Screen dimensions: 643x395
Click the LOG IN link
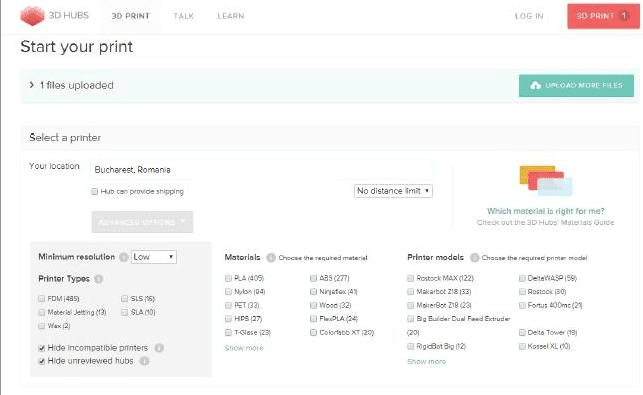point(529,16)
